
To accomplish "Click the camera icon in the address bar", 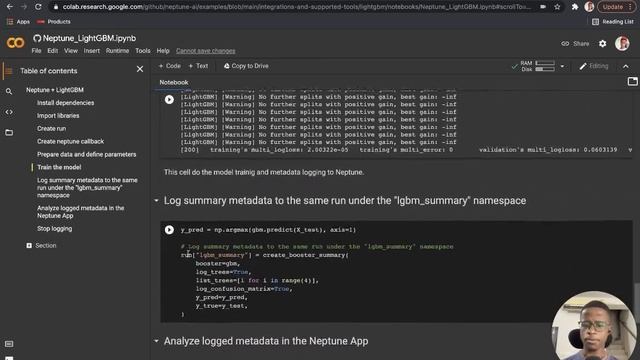I will tap(543, 7).
